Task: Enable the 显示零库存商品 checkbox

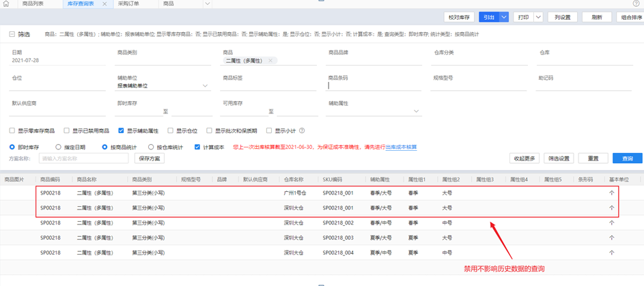Action: [12, 131]
